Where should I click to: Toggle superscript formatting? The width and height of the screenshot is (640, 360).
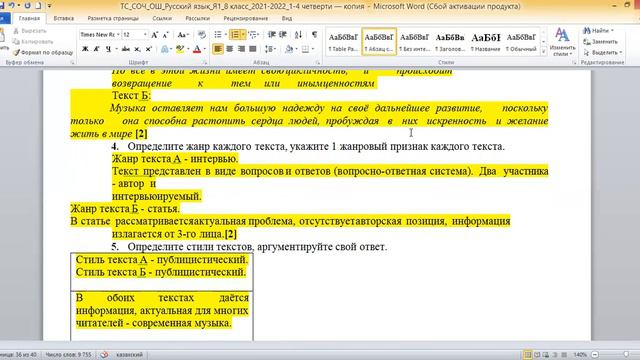tap(149, 49)
